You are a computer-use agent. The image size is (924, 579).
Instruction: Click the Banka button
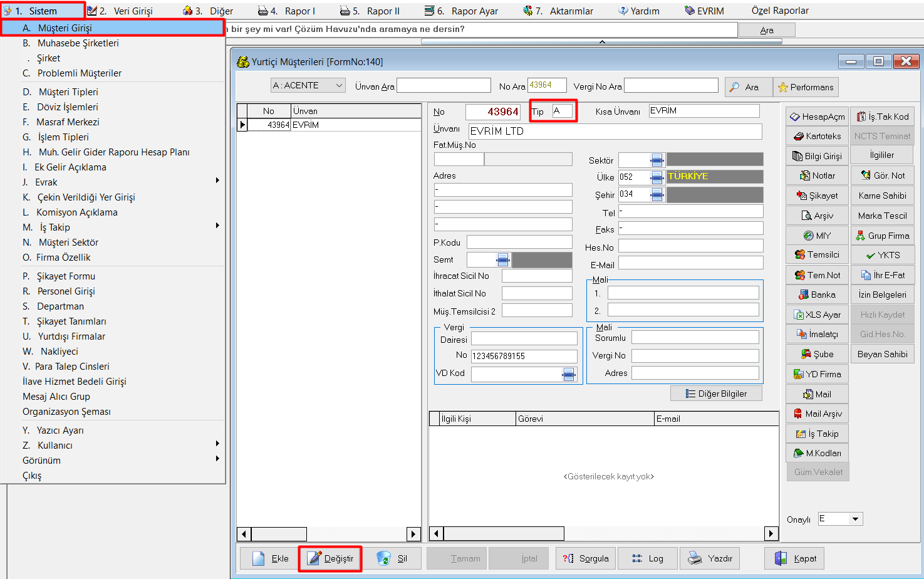coord(817,295)
